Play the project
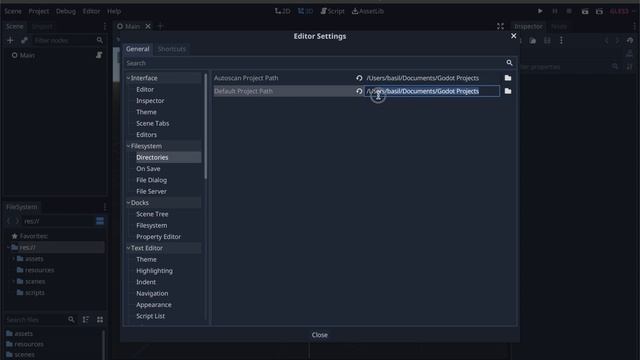640x360 pixels. [540, 11]
